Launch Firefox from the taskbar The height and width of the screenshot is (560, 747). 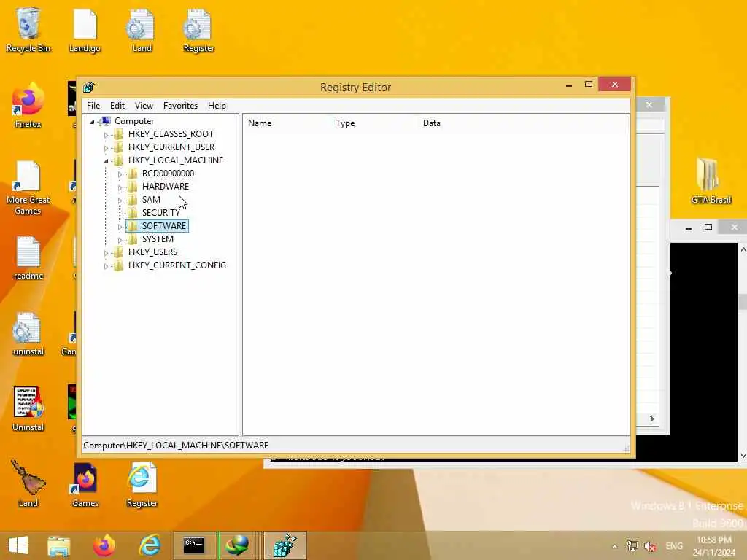tap(104, 545)
